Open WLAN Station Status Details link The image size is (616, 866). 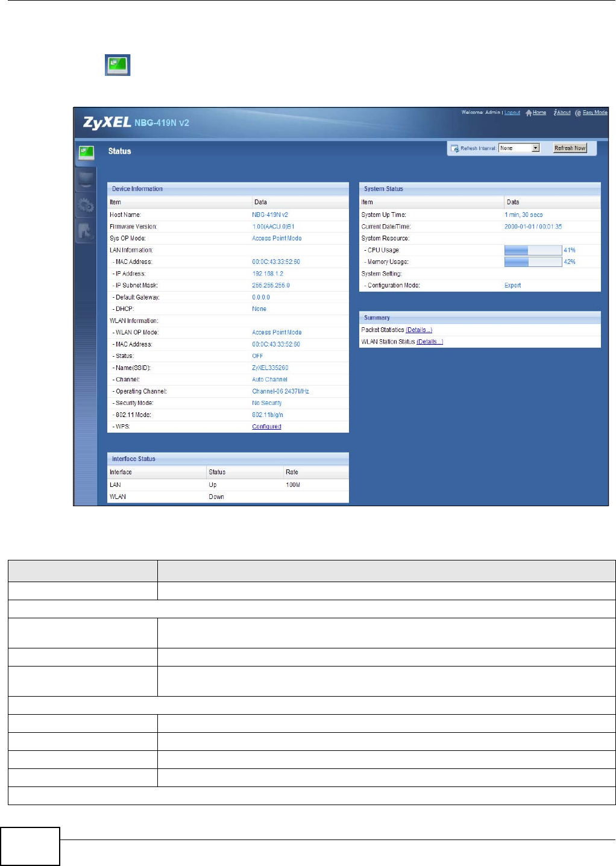(430, 342)
